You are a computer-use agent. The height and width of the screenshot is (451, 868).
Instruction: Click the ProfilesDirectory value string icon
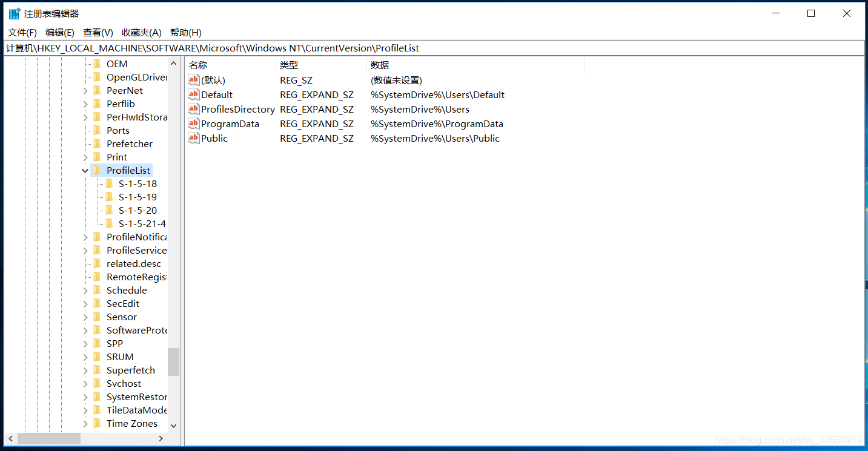pos(194,109)
